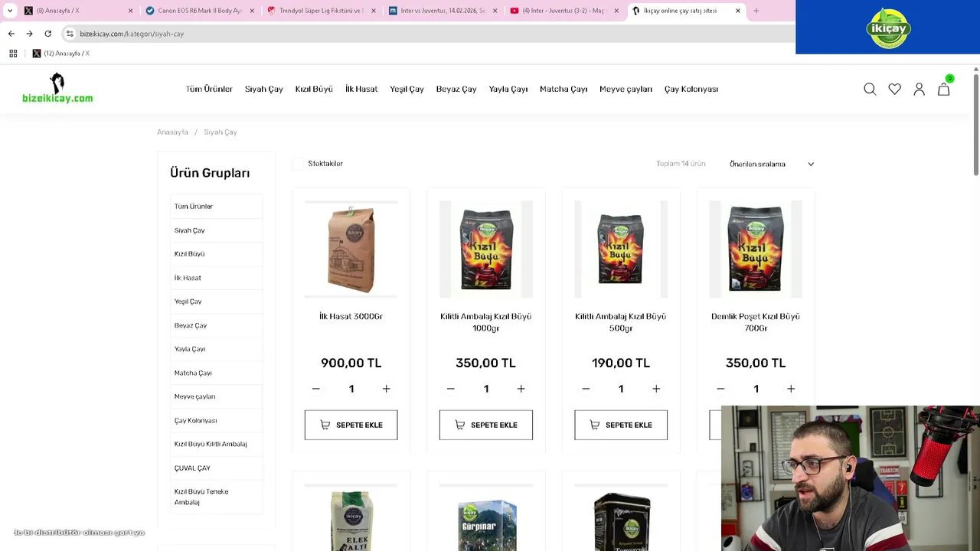Select ÇUVAL ÇAY in the product groups

coord(192,468)
